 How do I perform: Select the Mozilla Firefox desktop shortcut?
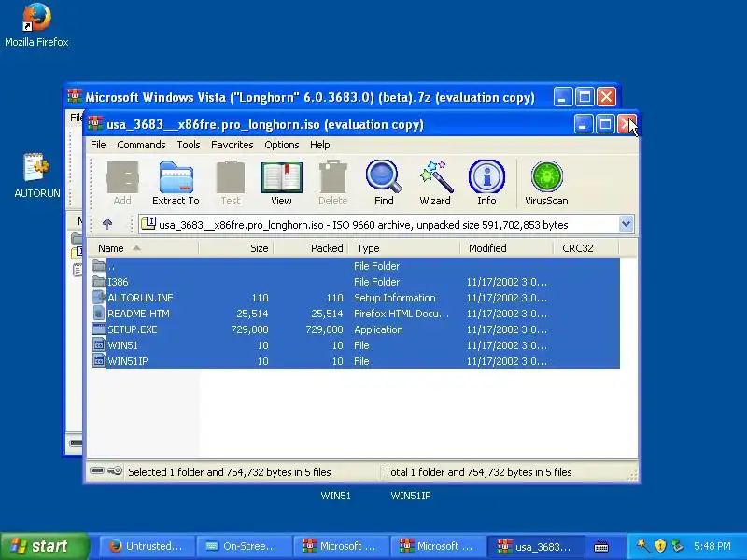(36, 25)
